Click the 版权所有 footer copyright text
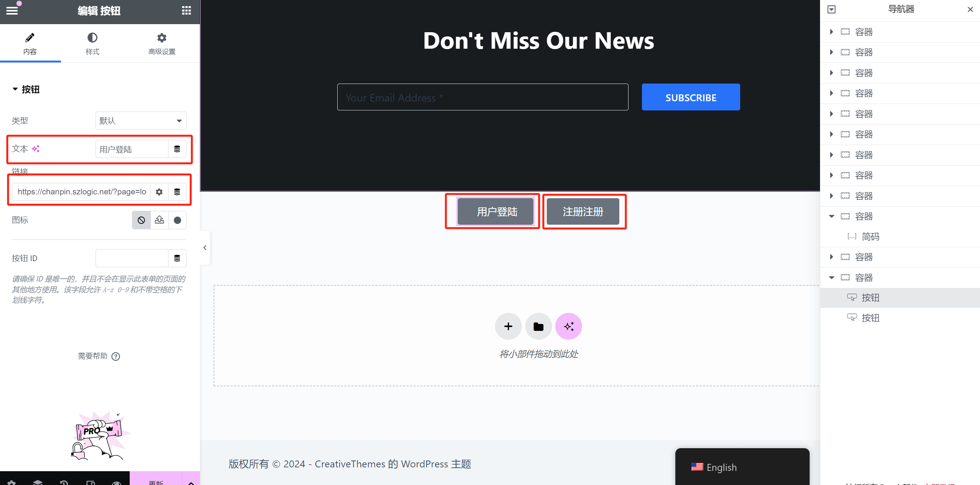This screenshot has width=980, height=485. [x=350, y=464]
